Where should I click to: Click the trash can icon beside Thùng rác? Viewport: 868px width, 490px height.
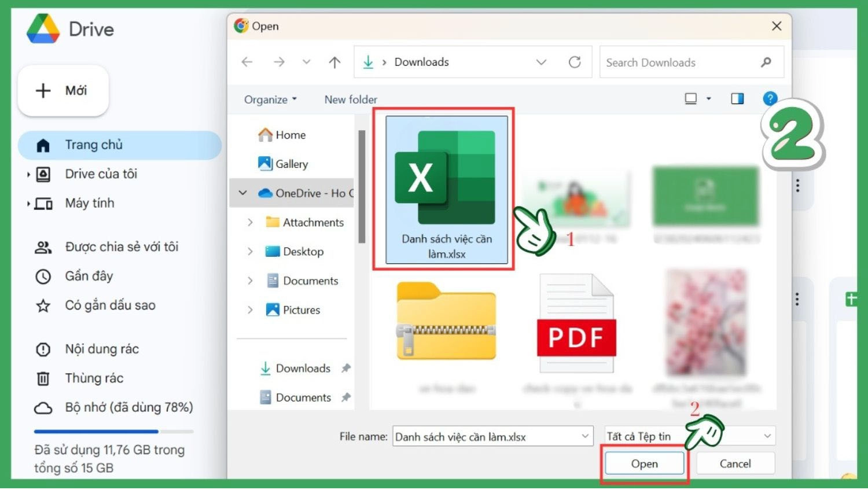(43, 378)
